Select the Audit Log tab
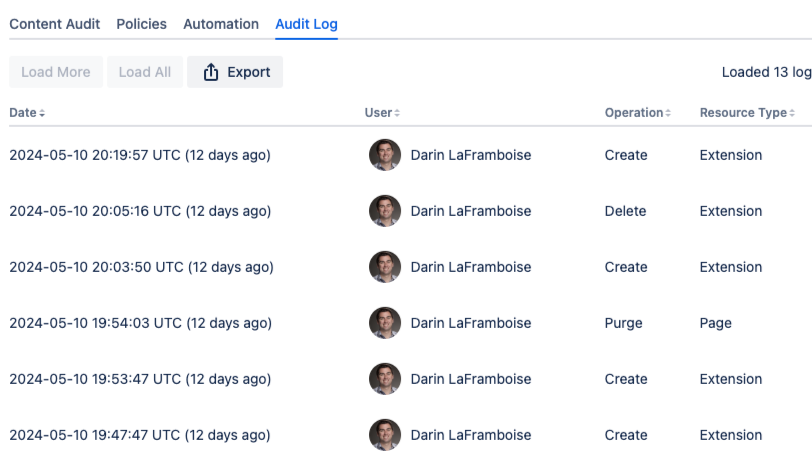The image size is (812, 462). (x=306, y=24)
